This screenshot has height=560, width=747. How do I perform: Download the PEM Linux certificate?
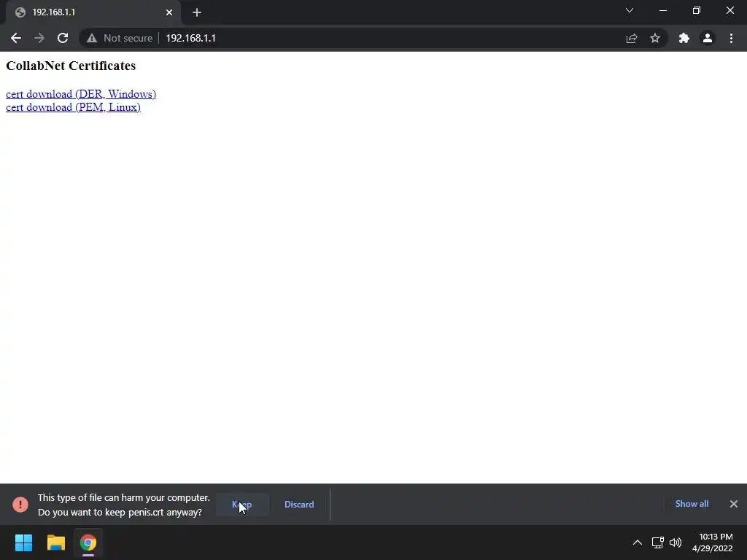pos(74,107)
